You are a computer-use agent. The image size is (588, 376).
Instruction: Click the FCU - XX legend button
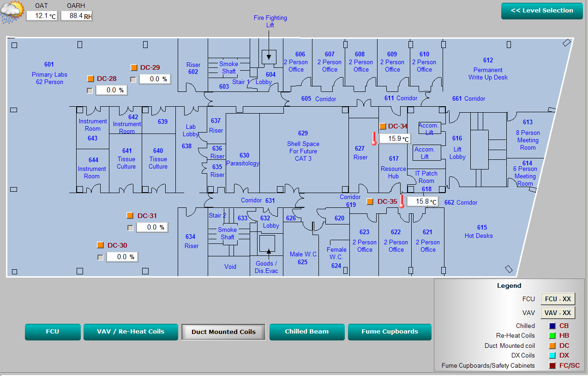[558, 299]
